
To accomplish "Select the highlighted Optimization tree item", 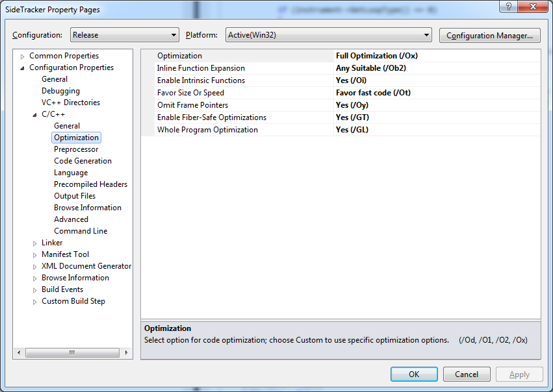I will (76, 138).
